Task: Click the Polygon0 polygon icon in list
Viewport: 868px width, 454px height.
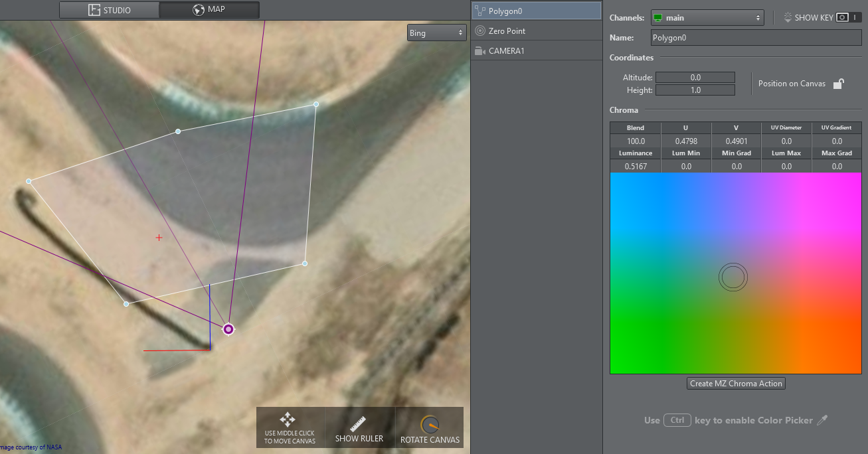Action: point(480,11)
